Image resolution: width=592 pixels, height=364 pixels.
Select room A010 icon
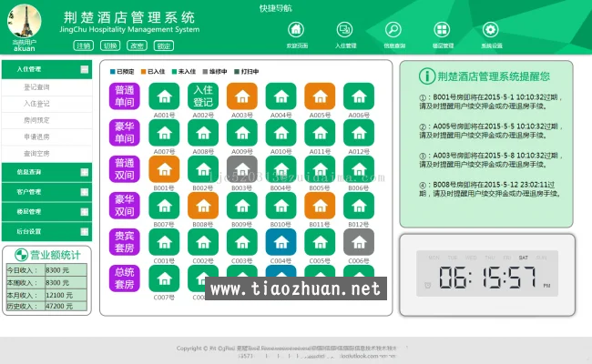pos(281,133)
